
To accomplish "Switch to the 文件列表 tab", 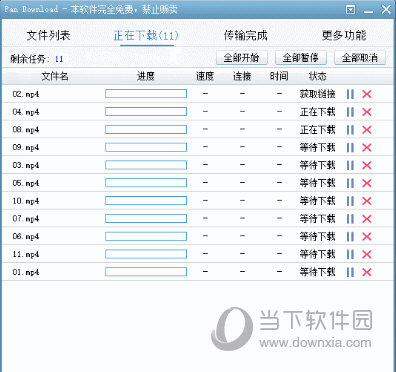I will (48, 35).
